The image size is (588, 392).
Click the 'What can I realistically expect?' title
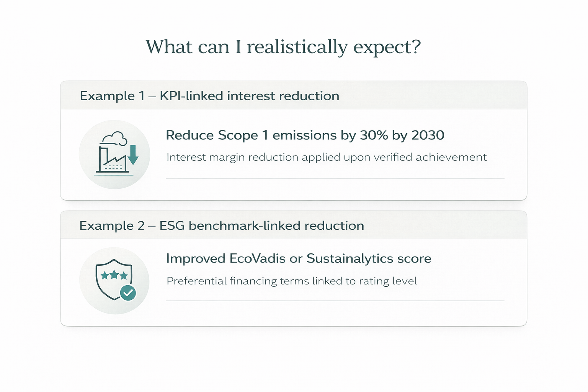(283, 47)
